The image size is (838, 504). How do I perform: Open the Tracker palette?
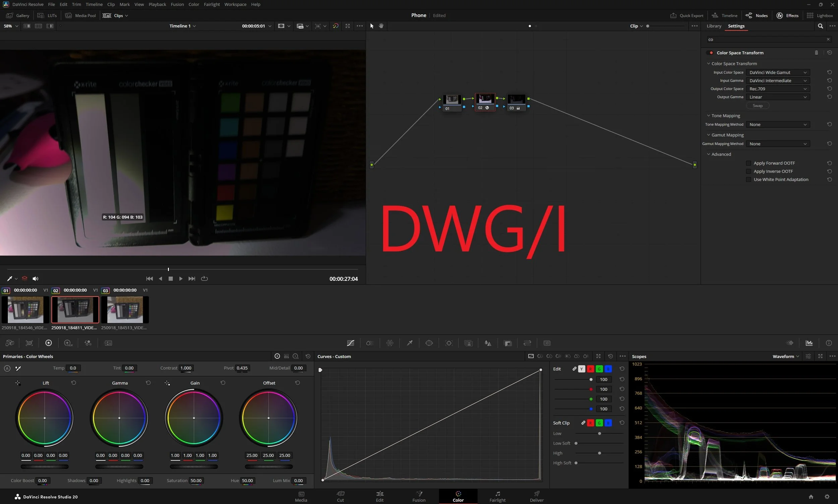point(449,343)
